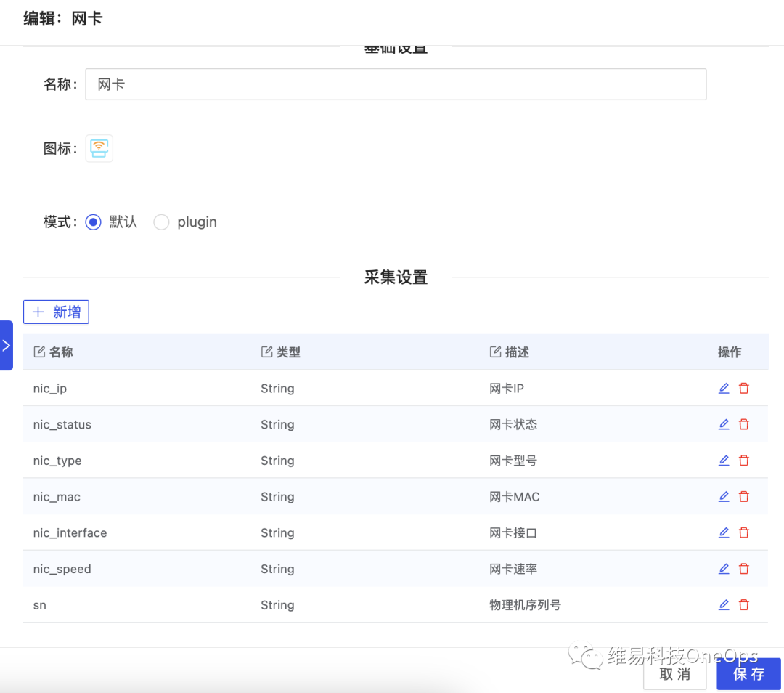Image resolution: width=784 pixels, height=693 pixels.
Task: Delete the nic_ip attribute via trash icon
Action: (x=743, y=388)
